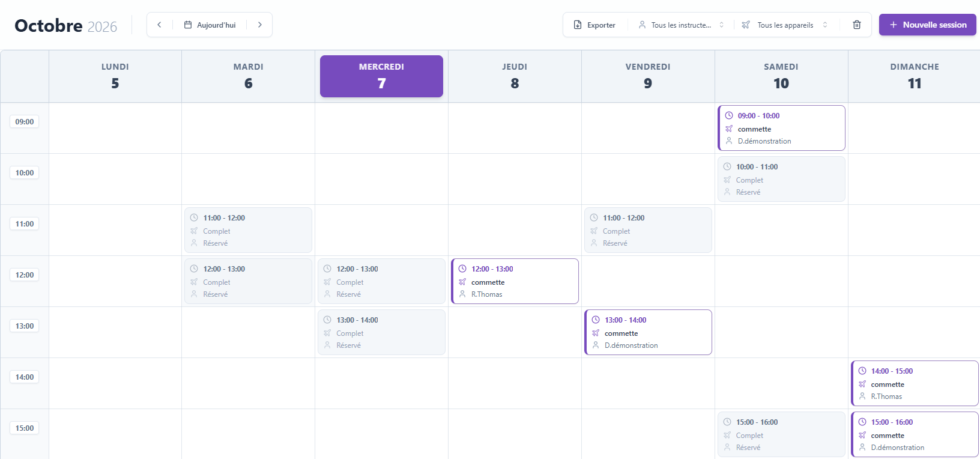Open the Saturday 15:00 - 16:00 reserved session
980x459 pixels.
point(781,434)
